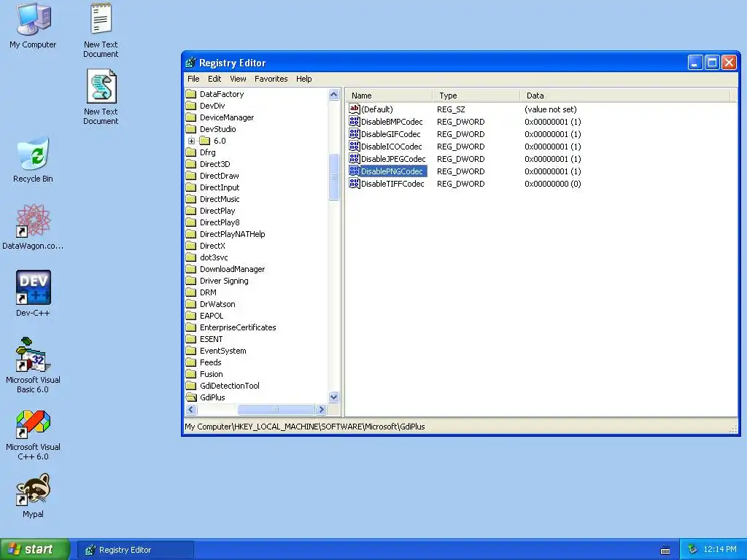Click the Registry Editor title bar icon
Screen dimensions: 747x560
[x=190, y=63]
